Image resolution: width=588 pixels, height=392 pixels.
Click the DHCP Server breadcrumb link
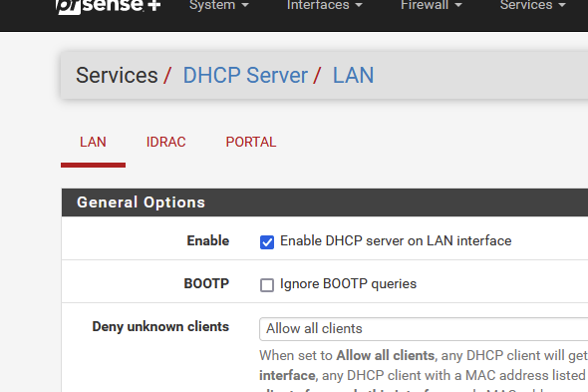[245, 75]
